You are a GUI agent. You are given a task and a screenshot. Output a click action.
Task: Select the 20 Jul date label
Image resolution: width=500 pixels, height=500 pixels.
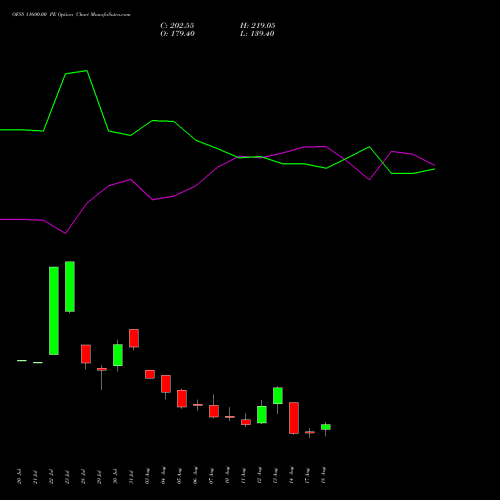19,477
